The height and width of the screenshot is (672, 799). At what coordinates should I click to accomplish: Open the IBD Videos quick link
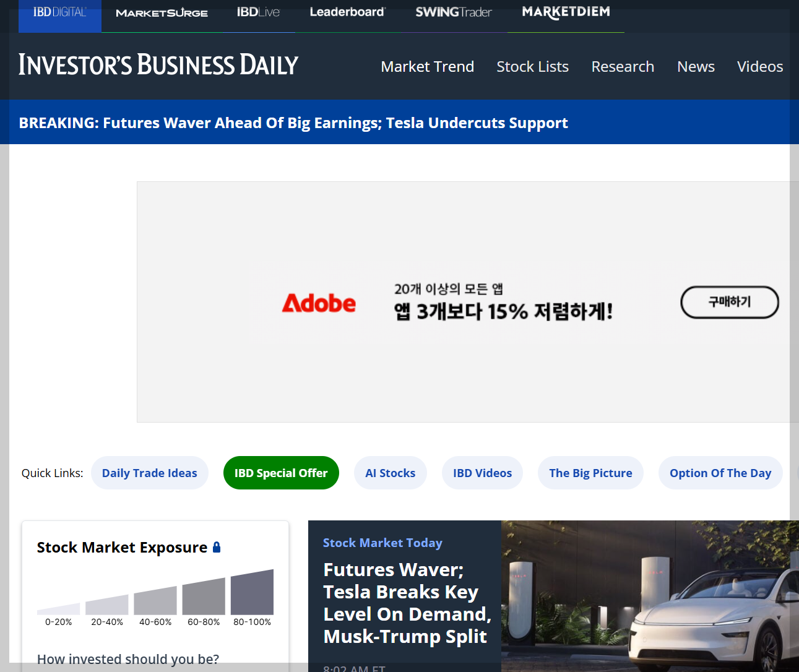[483, 473]
